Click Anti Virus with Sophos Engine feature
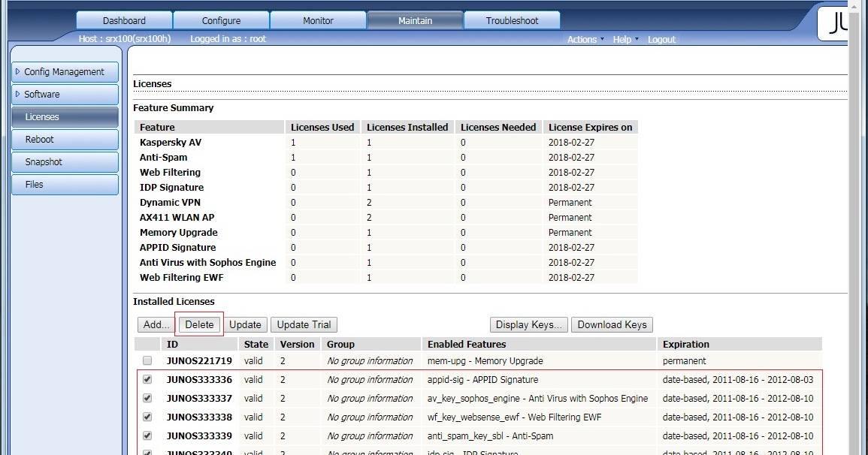The width and height of the screenshot is (868, 455). coord(207,262)
